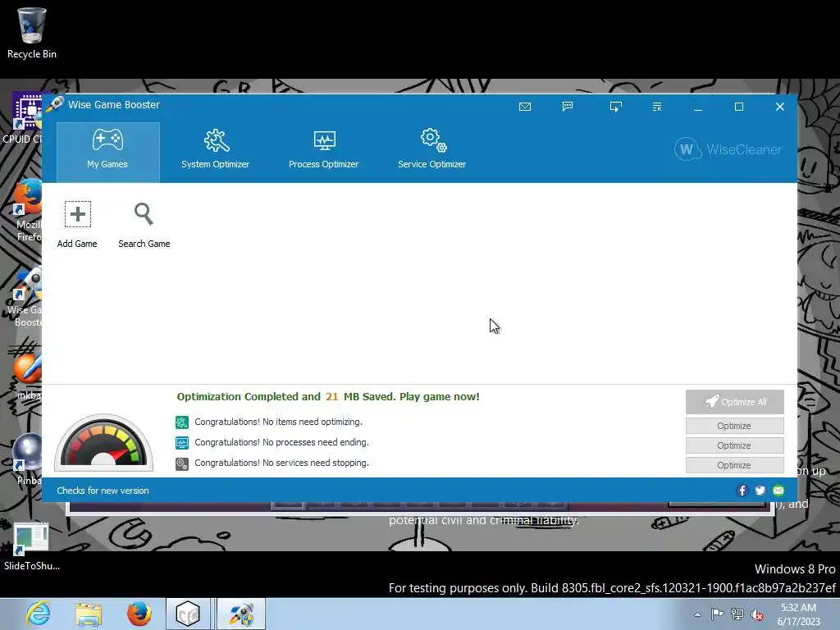Click the WiseCleaner logo
Screen dimensions: 840x630
click(728, 149)
